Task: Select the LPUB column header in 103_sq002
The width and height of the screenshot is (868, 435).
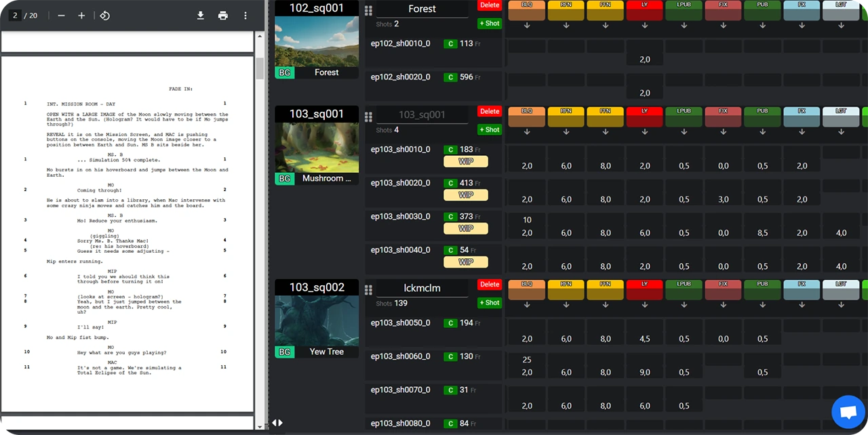Action: (684, 285)
